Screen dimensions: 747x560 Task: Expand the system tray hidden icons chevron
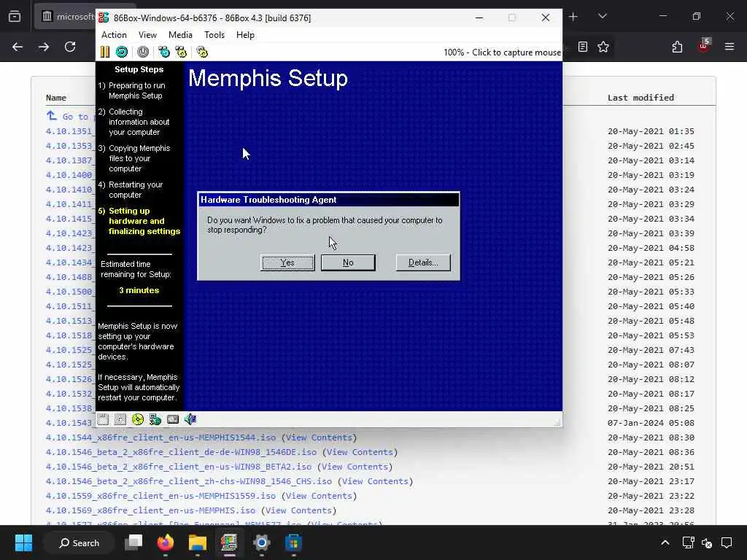click(665, 542)
